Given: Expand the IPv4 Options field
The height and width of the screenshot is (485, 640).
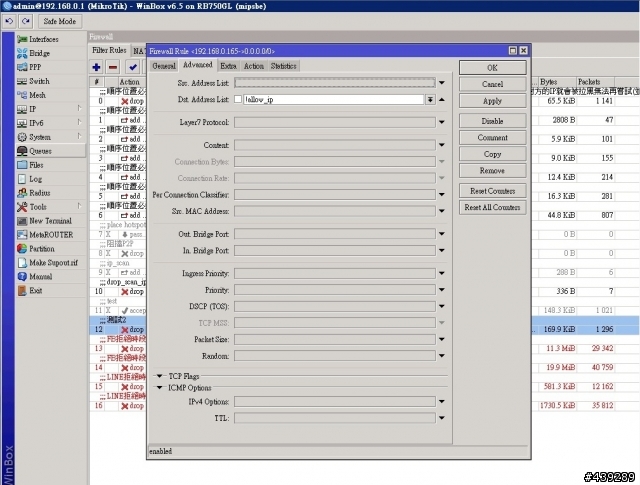Looking at the screenshot, I should pyautogui.click(x=442, y=402).
